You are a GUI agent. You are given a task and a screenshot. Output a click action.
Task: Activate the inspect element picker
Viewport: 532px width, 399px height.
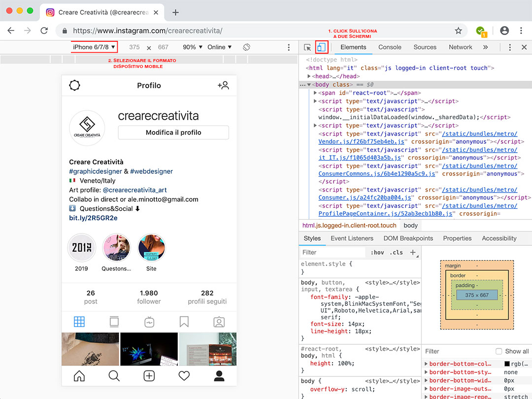tap(307, 47)
